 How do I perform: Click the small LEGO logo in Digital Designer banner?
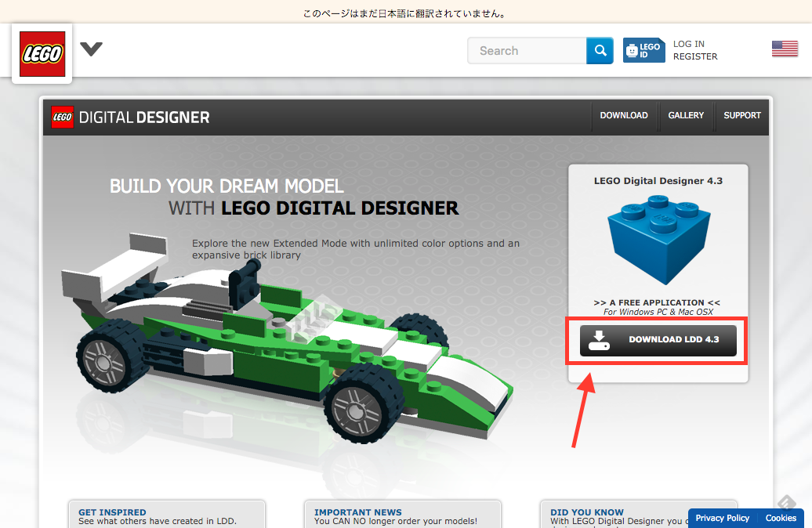[62, 117]
